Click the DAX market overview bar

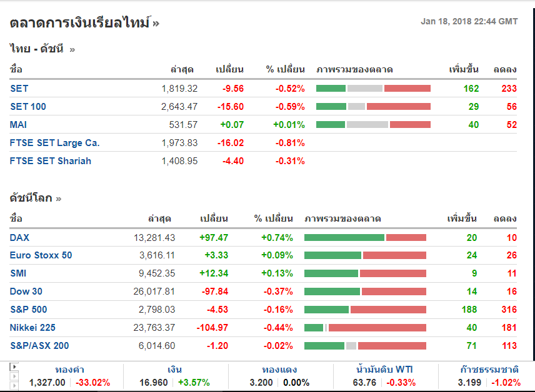pyautogui.click(x=365, y=238)
